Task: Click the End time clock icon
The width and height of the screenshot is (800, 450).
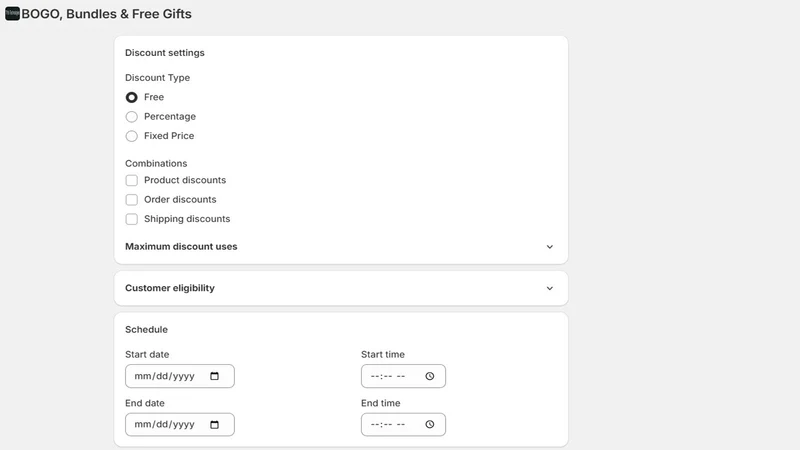Action: pos(430,424)
